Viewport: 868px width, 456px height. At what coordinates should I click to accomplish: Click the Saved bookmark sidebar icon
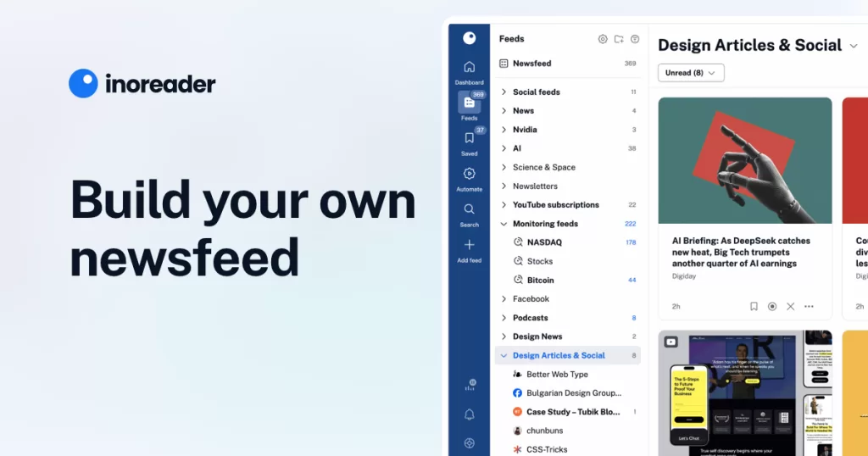[x=469, y=139]
